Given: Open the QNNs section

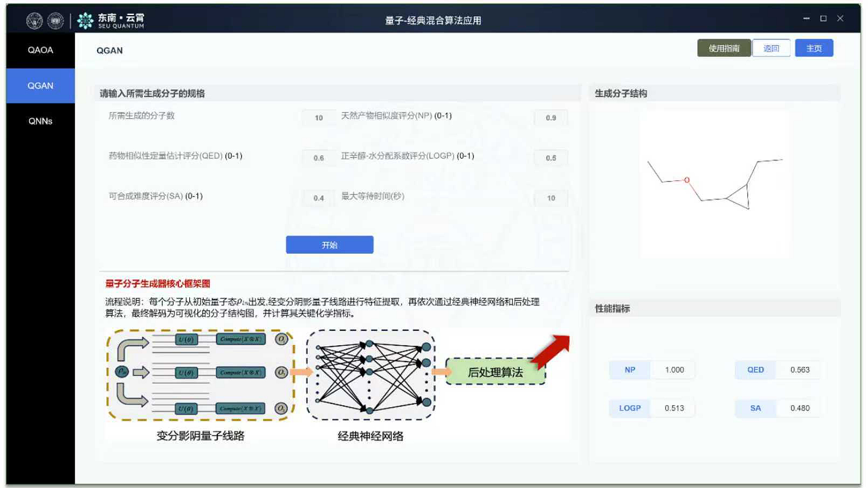Looking at the screenshot, I should pyautogui.click(x=40, y=121).
